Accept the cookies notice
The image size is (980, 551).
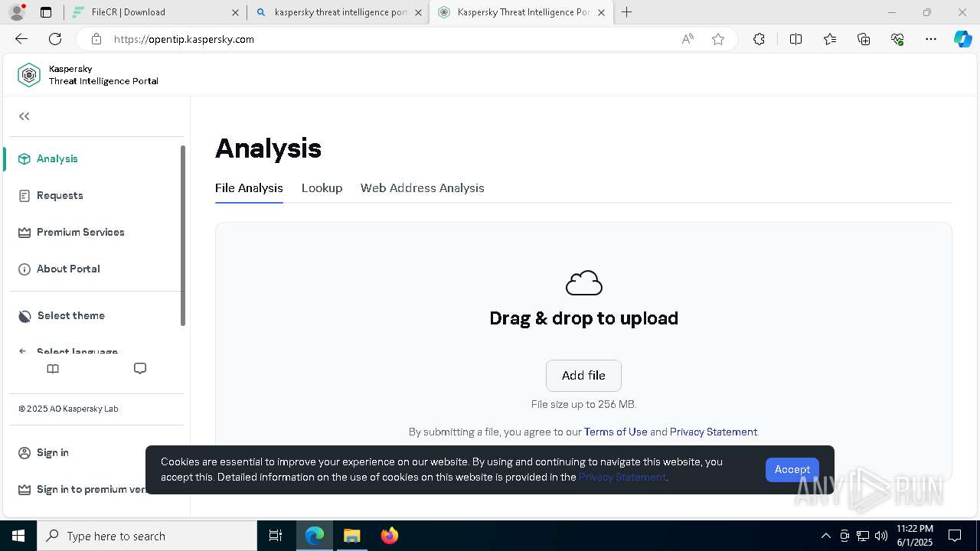[x=792, y=469]
